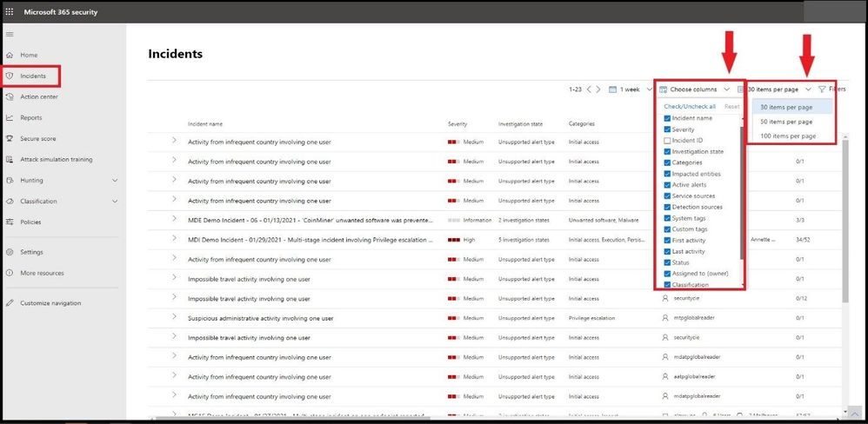868x424 pixels.
Task: Go to next page of incidents
Action: click(598, 89)
